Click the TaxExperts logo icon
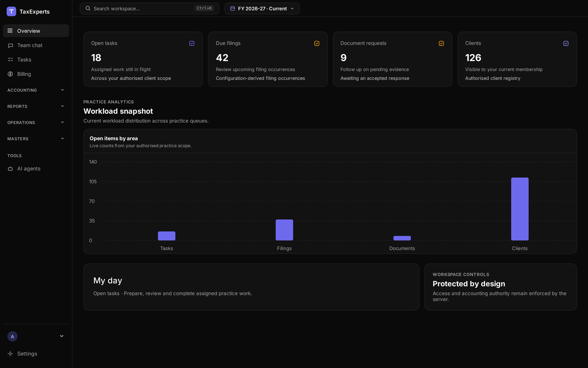This screenshot has height=368, width=588. tap(11, 11)
